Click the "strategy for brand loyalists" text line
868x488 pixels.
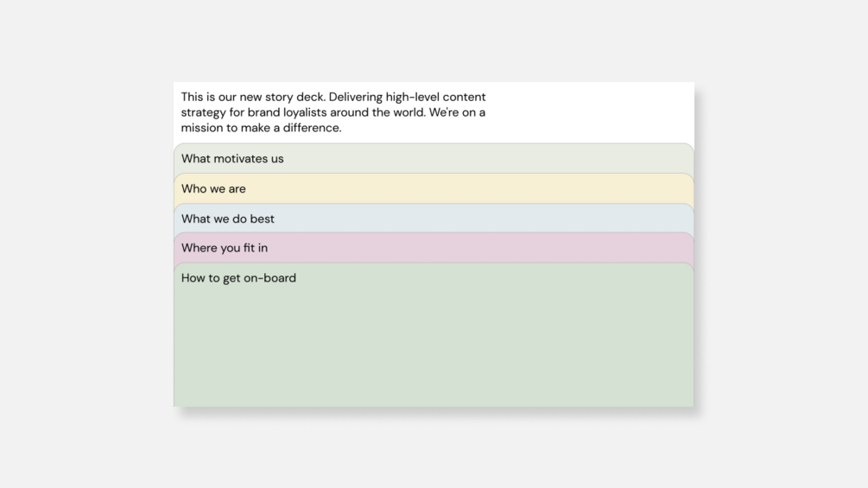pos(333,112)
